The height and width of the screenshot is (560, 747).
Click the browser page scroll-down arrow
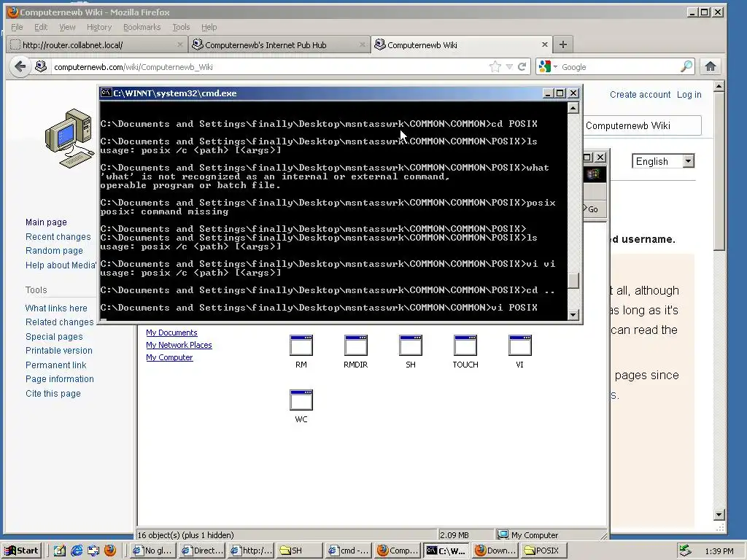(719, 515)
